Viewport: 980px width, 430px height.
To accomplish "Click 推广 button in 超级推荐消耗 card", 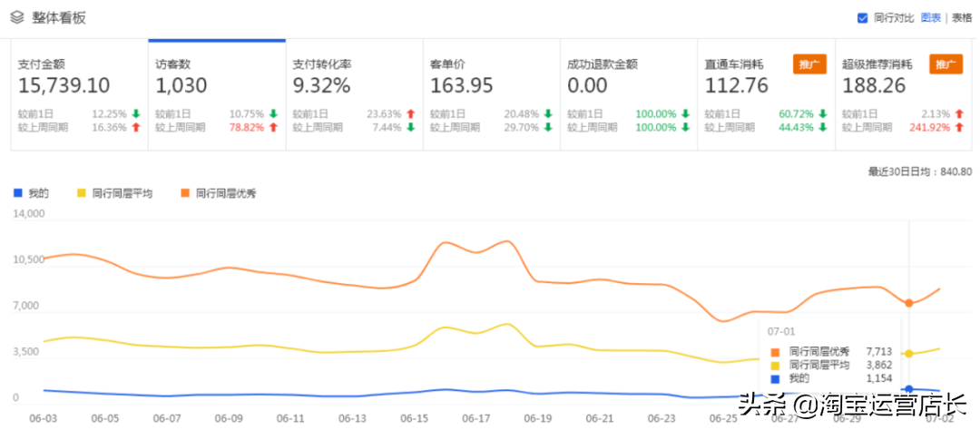I will pos(946,64).
